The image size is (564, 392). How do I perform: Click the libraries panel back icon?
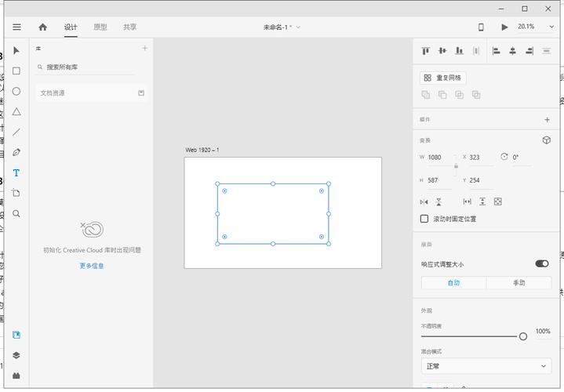(x=38, y=48)
